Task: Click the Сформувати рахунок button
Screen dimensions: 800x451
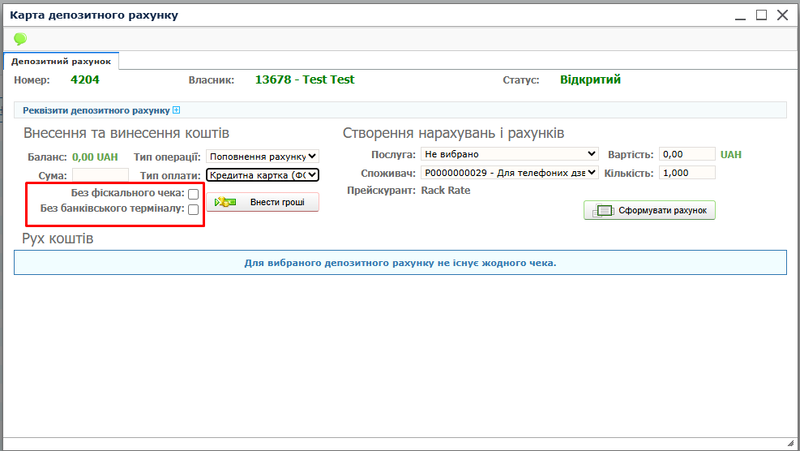Action: pos(650,211)
